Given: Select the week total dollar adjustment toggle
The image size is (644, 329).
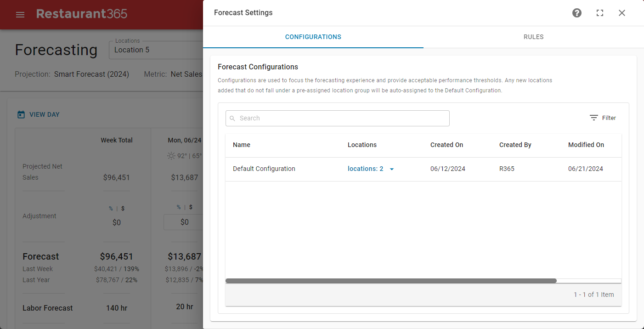Looking at the screenshot, I should coord(123,208).
